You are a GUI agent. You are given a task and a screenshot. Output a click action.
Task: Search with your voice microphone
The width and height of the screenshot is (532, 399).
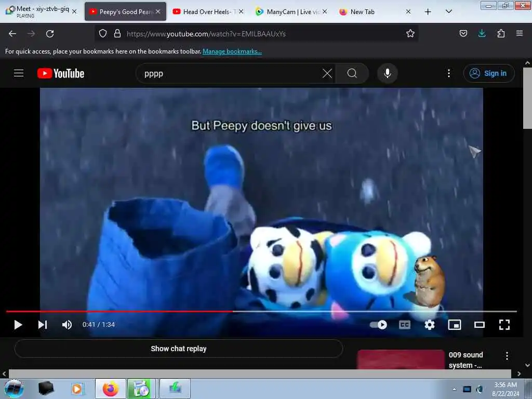pyautogui.click(x=388, y=73)
